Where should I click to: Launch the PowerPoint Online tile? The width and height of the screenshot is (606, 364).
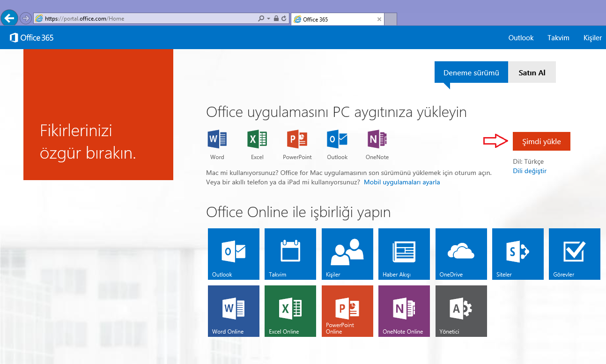(347, 311)
